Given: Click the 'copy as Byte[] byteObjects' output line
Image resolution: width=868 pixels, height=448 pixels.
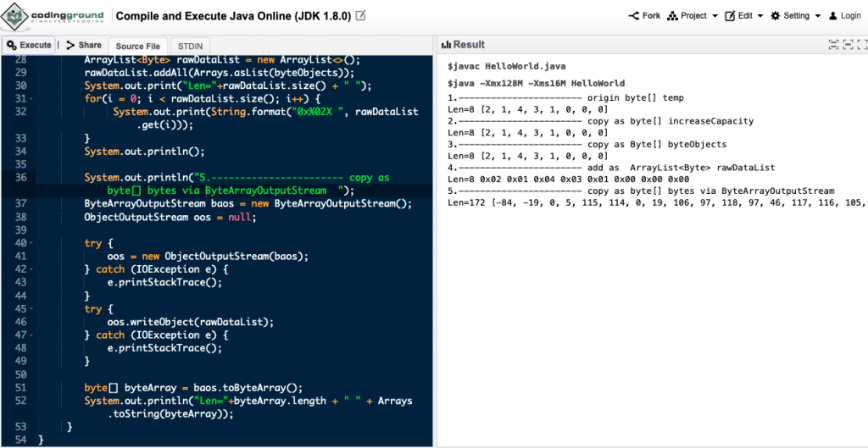Looking at the screenshot, I should (587, 144).
